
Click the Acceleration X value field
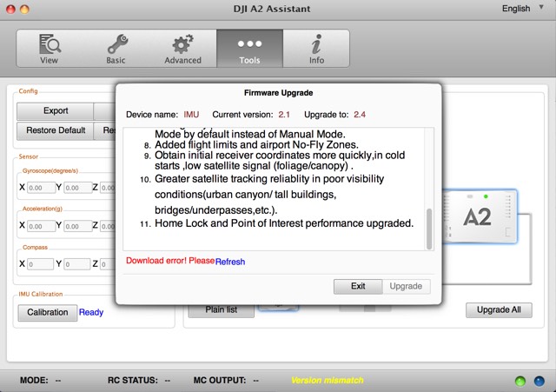tap(41, 226)
